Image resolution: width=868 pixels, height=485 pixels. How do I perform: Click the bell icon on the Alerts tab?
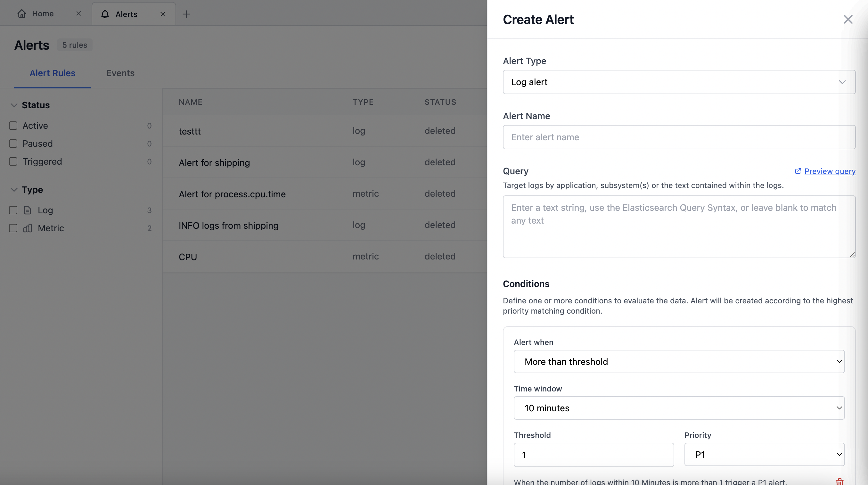click(105, 14)
